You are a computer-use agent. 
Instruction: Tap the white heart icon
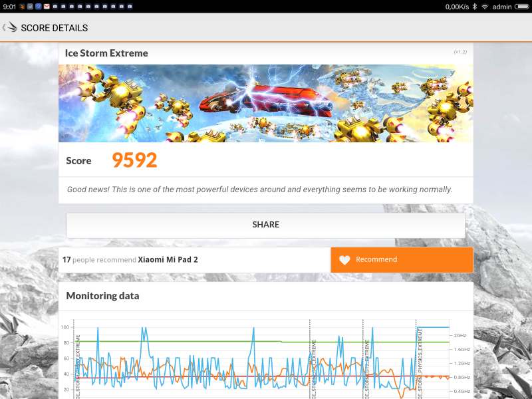(x=344, y=260)
